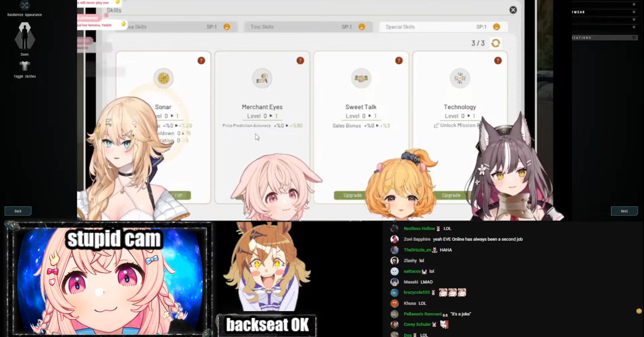Expand the section chevron directly above WEAR

click(x=634, y=4)
